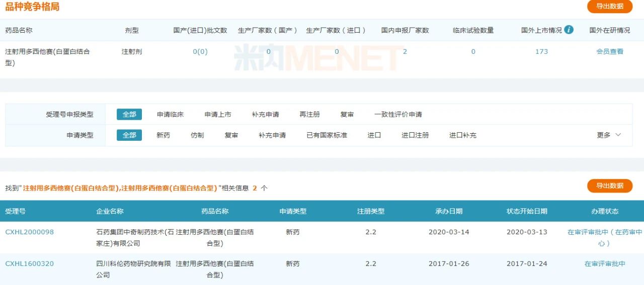Open the 173 overseas listings count
644x285 pixels.
pyautogui.click(x=541, y=52)
